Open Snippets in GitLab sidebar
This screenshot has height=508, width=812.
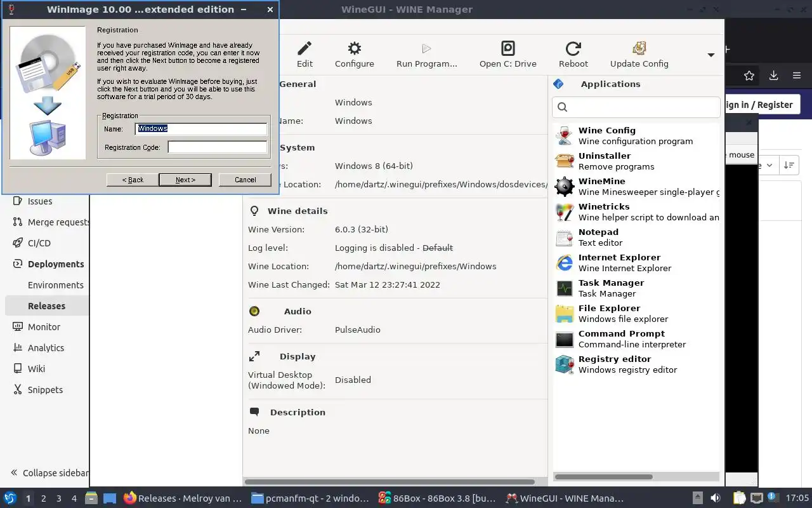tap(45, 389)
